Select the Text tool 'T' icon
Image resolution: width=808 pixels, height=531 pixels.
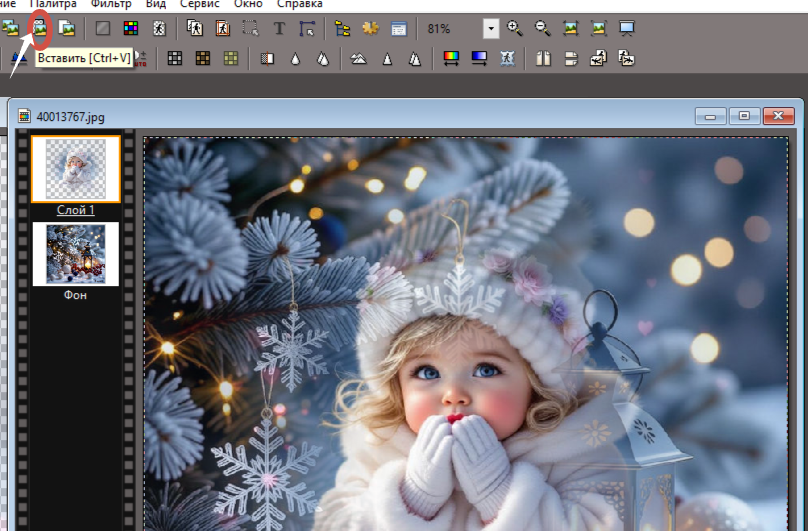279,28
